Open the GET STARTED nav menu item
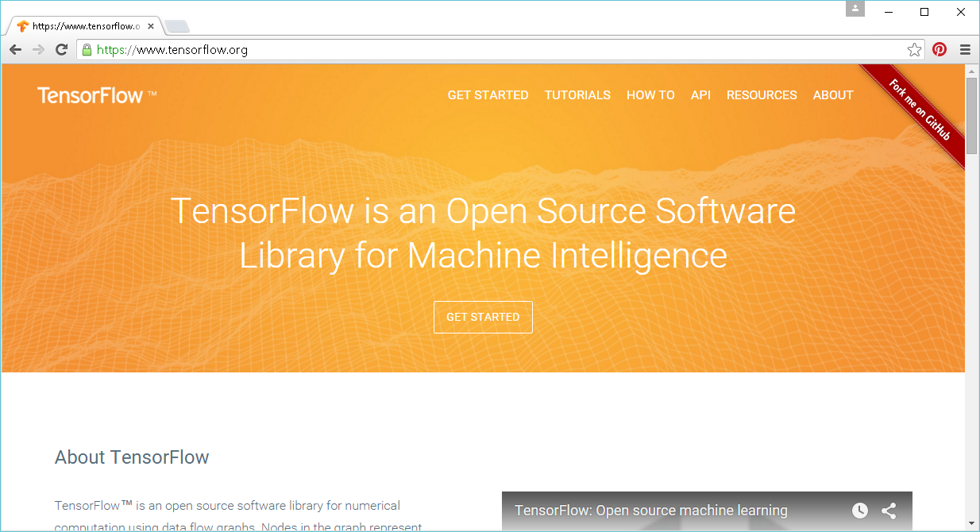 [488, 95]
